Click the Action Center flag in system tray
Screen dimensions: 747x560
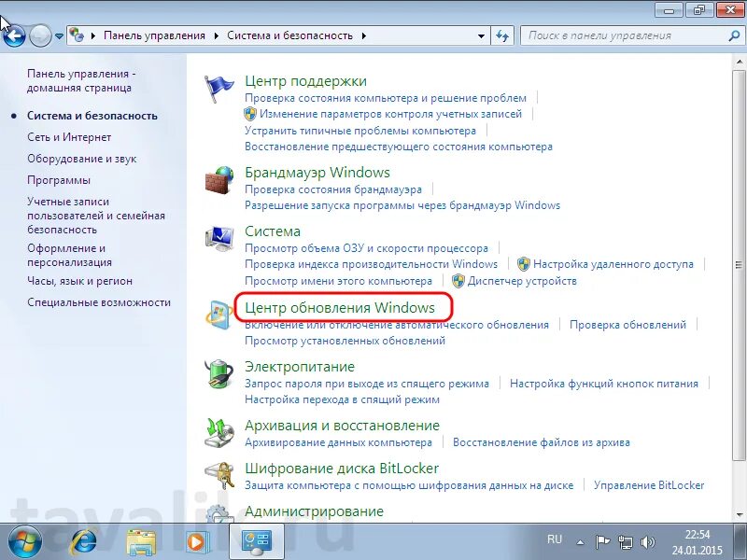click(x=602, y=541)
